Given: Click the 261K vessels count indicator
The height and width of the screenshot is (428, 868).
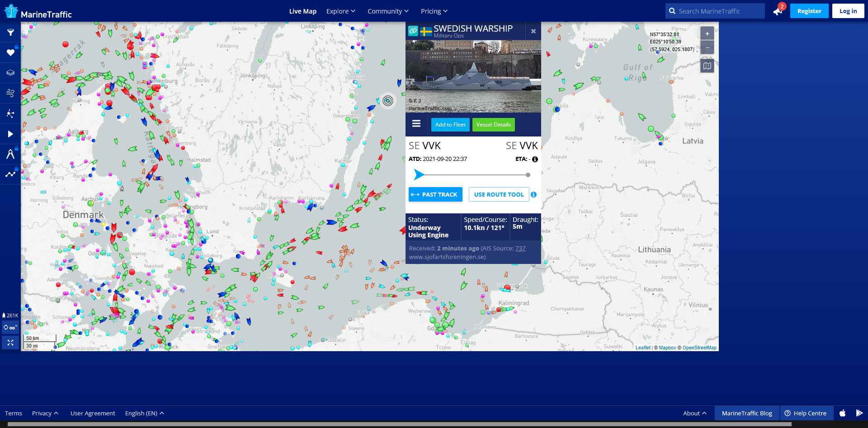Looking at the screenshot, I should (10, 315).
